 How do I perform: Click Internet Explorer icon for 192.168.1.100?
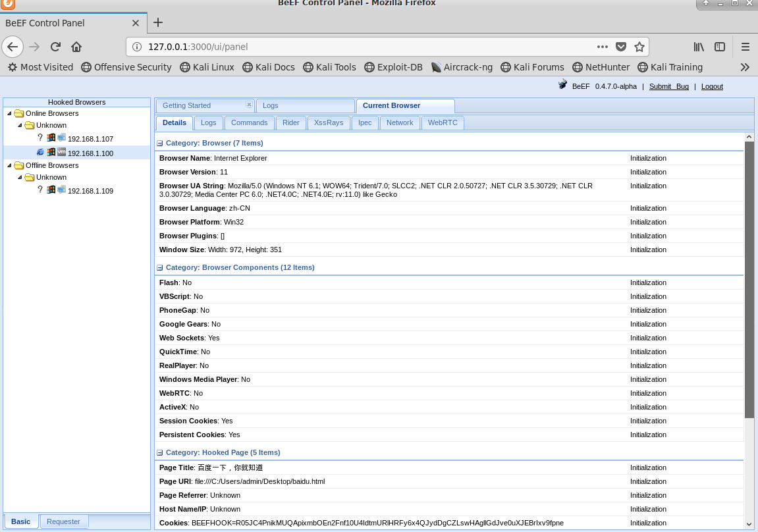[x=40, y=152]
